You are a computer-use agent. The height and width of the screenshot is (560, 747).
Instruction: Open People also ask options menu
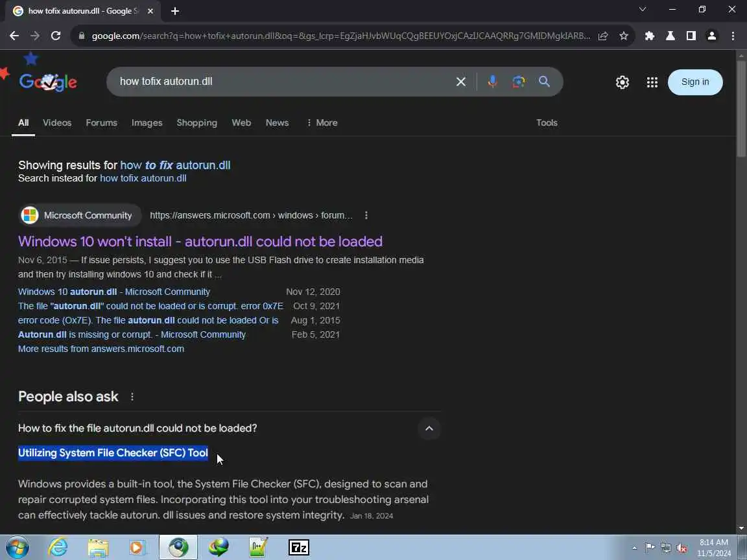pos(132,397)
